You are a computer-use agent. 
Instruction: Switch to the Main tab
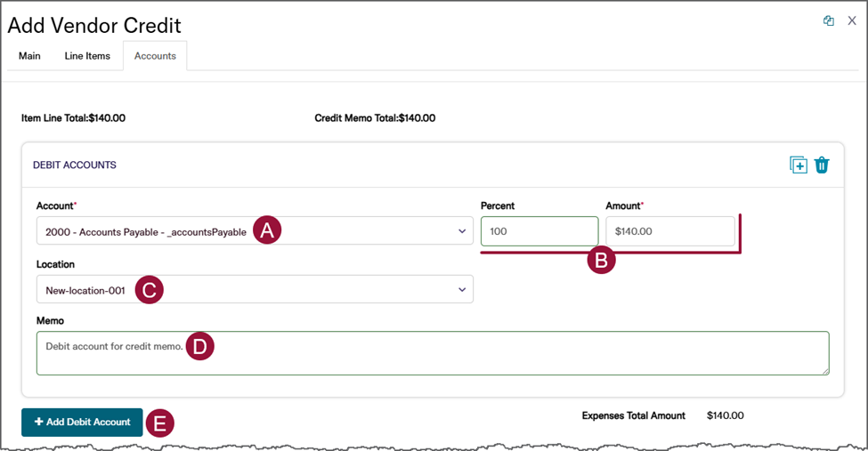click(x=29, y=56)
